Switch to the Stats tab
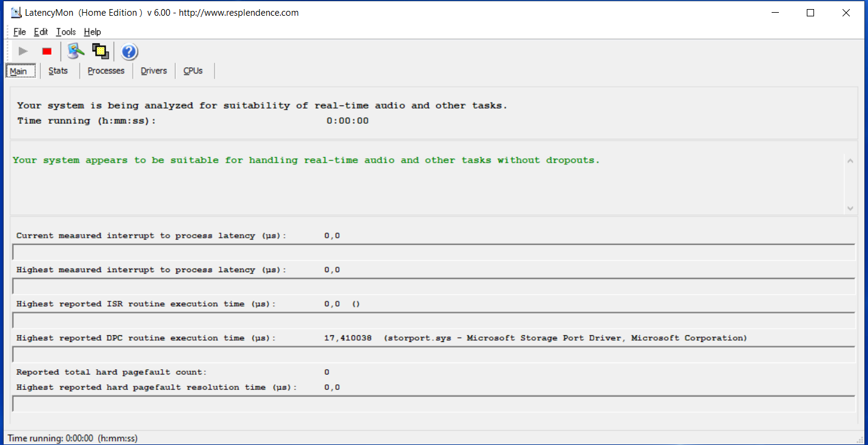The height and width of the screenshot is (445, 868). click(x=58, y=71)
